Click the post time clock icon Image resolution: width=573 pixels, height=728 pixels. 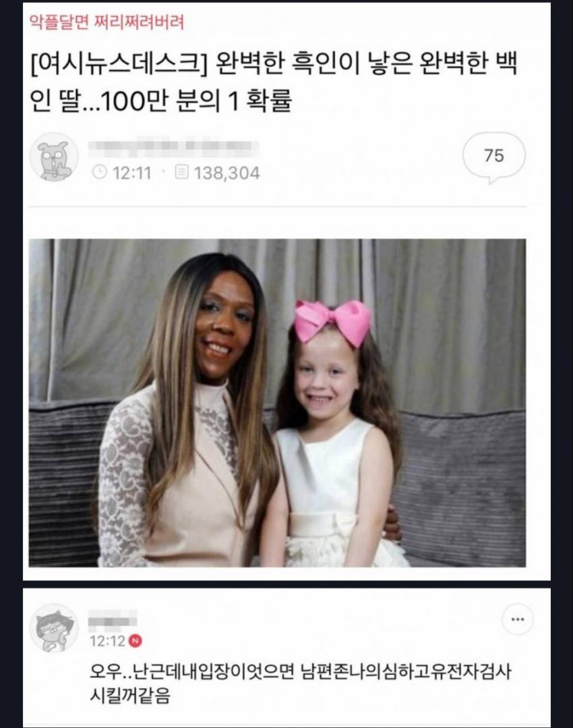click(99, 172)
